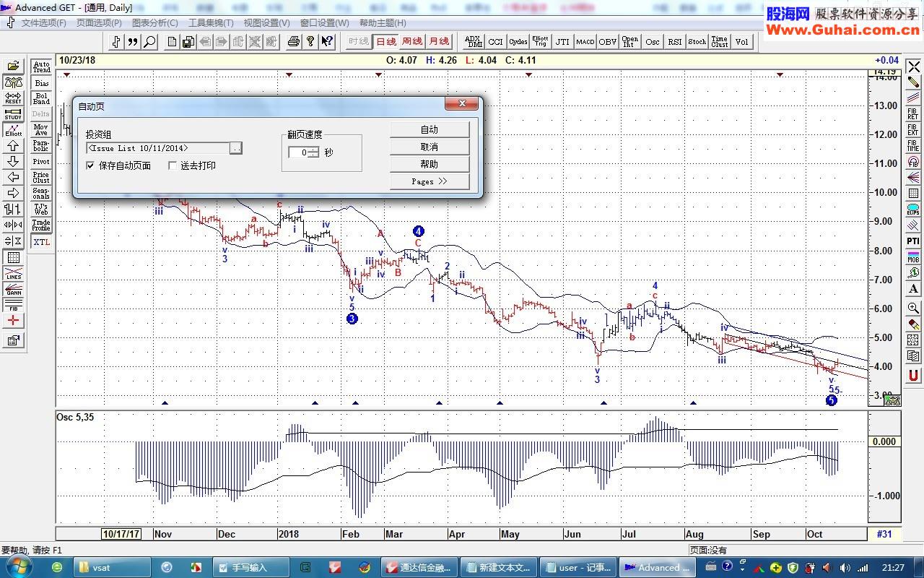
Task: Click the 帮助 button in dialog
Action: click(x=430, y=164)
